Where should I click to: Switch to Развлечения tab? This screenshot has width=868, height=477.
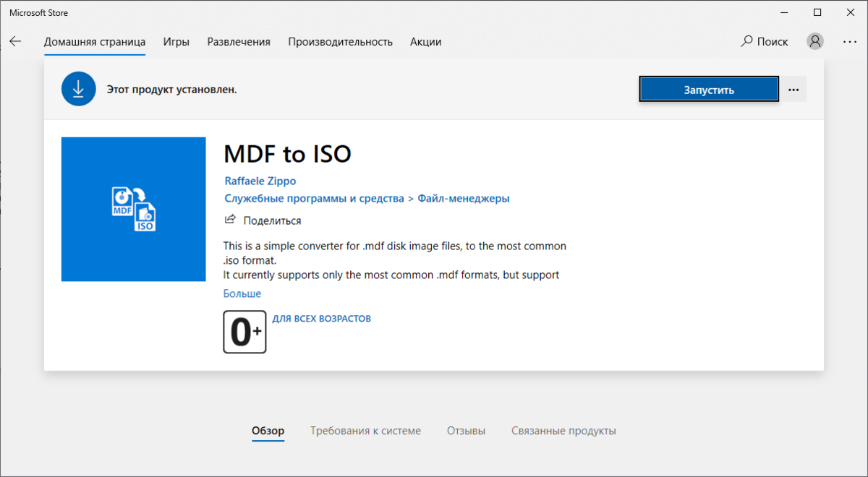click(x=239, y=42)
